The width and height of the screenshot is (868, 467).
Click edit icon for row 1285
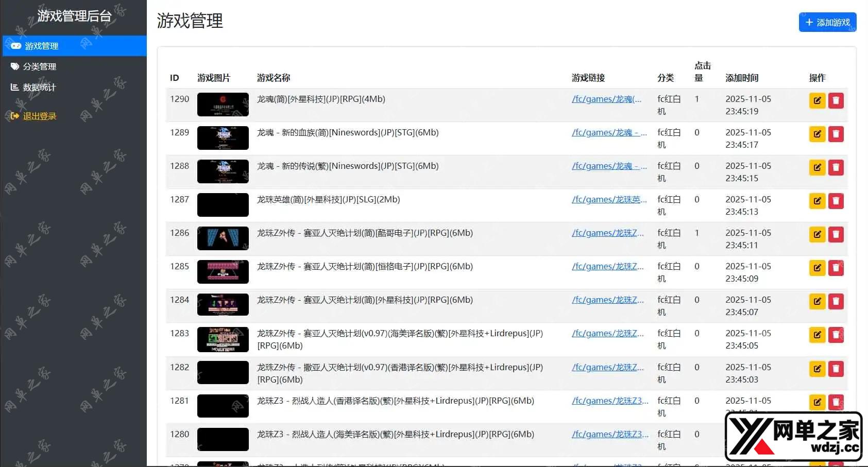pos(817,268)
